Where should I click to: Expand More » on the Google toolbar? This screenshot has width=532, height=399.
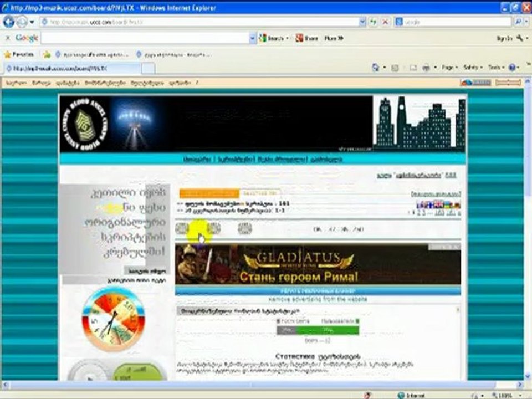coord(334,38)
